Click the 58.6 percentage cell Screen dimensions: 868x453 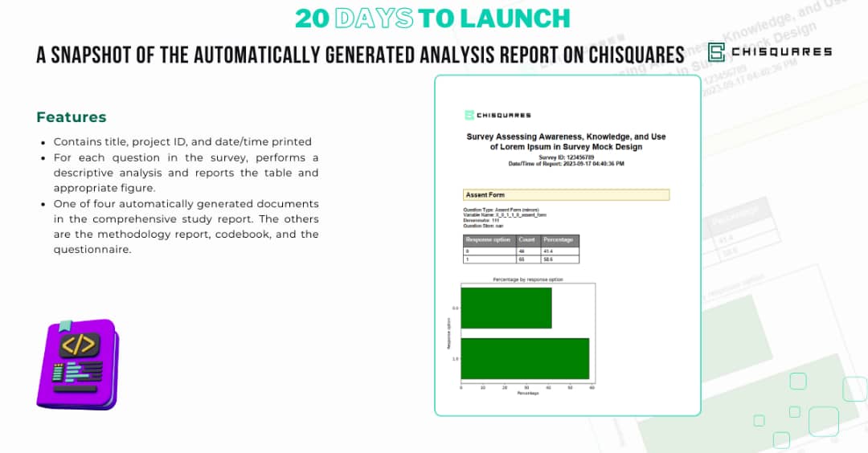pos(559,259)
